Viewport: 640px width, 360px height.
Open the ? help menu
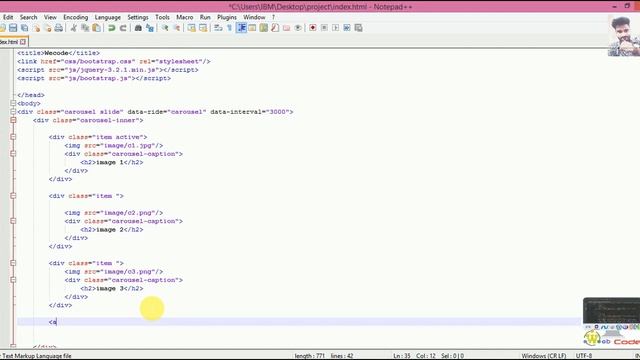[273, 17]
